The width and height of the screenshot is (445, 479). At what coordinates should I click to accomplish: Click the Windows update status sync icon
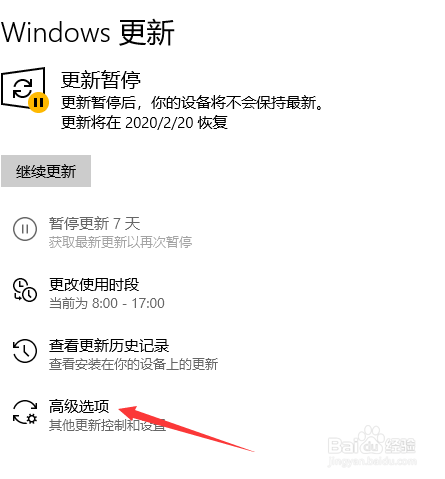click(x=23, y=88)
